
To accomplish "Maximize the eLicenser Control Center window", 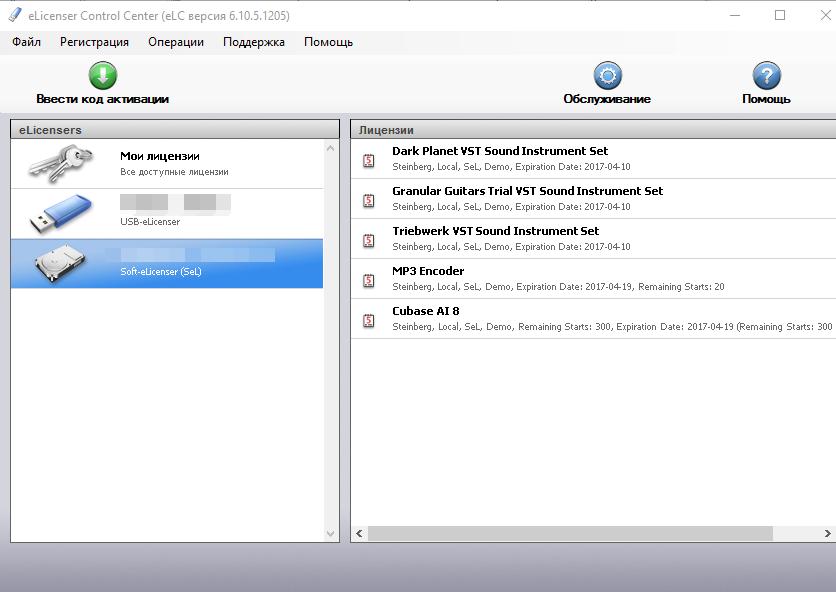I will (x=780, y=15).
